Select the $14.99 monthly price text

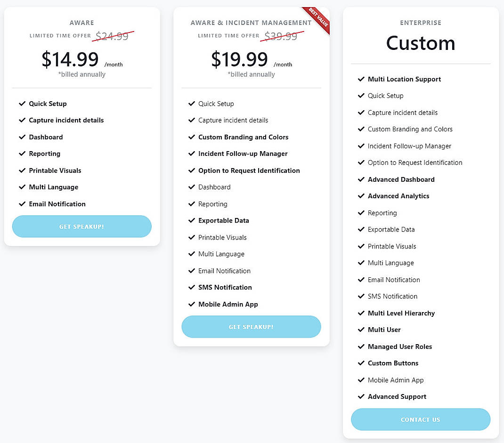(70, 59)
